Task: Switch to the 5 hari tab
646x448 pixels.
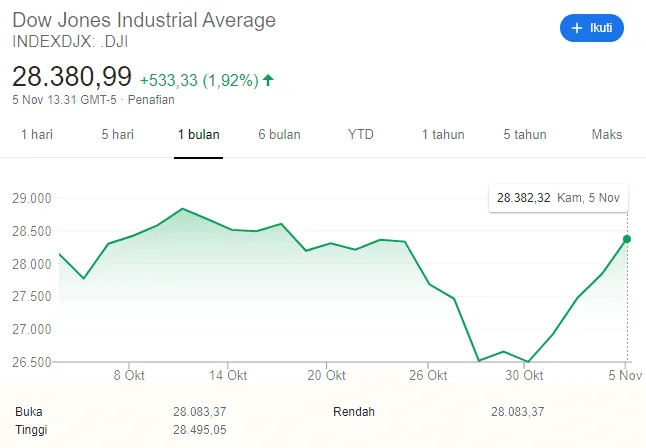Action: click(x=117, y=135)
